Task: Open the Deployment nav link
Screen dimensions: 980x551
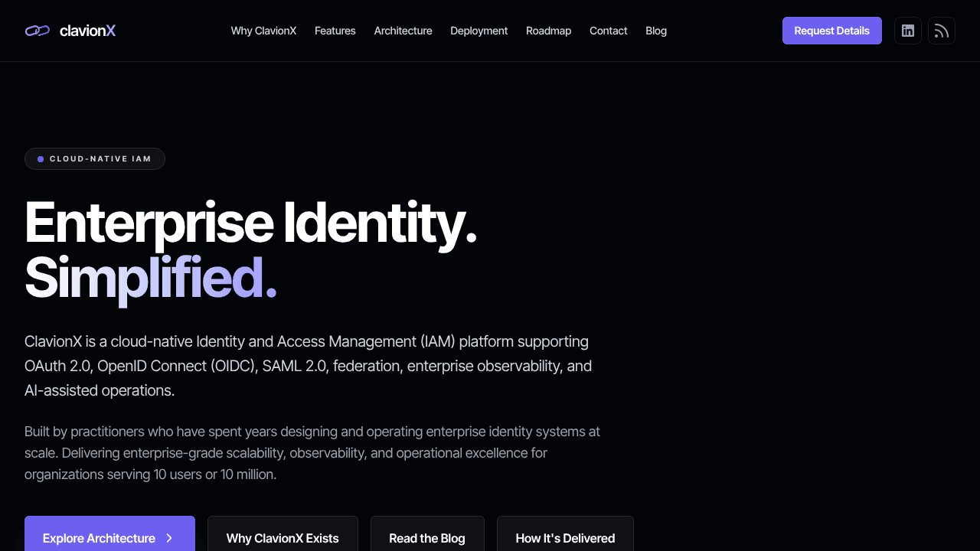Action: 479,31
